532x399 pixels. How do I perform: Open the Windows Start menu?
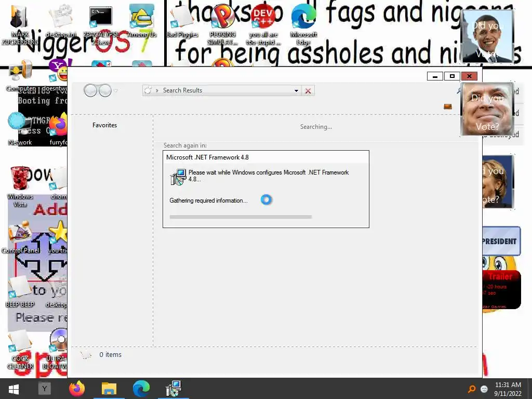(14, 389)
